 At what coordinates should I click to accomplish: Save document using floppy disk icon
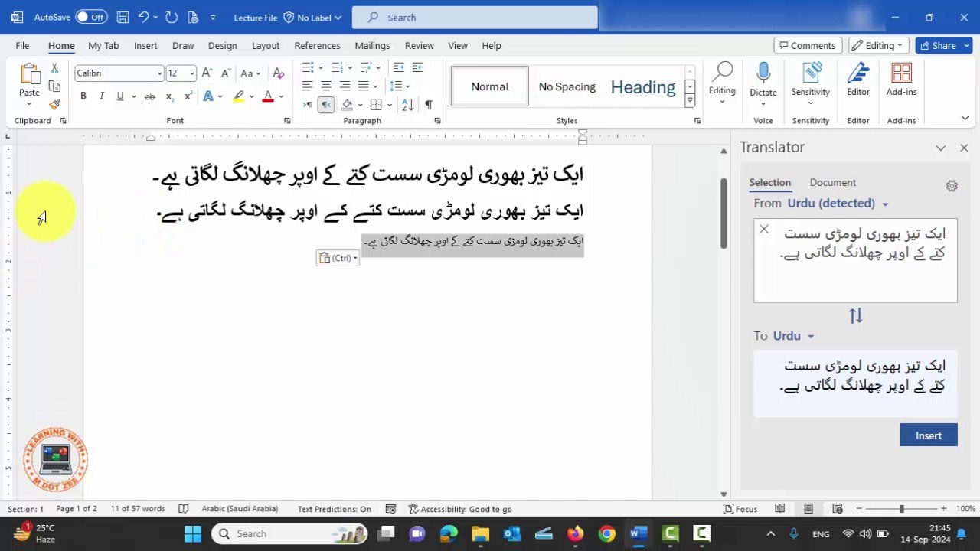click(122, 17)
